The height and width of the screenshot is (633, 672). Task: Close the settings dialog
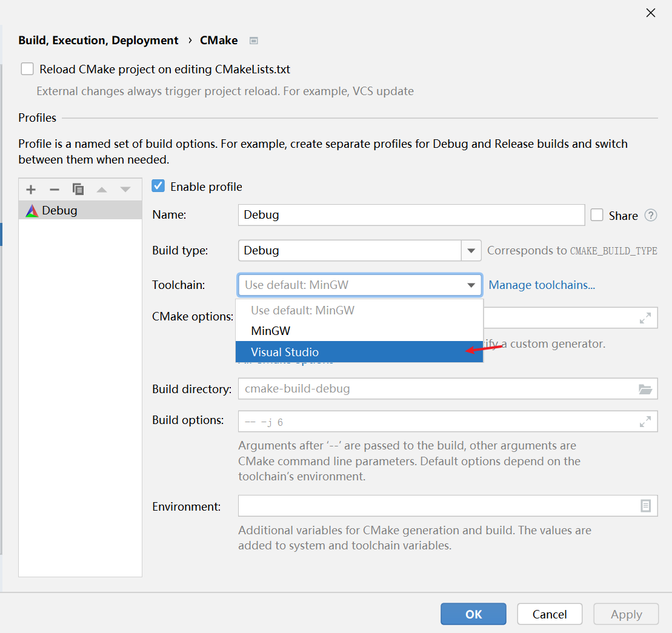tap(651, 13)
